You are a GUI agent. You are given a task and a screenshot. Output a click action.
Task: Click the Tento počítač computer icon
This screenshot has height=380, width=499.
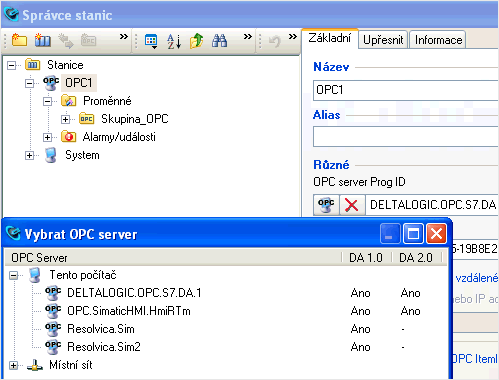point(35,275)
